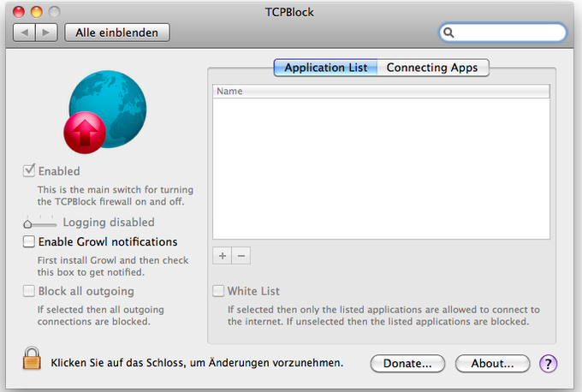Switch to the Connecting Apps tab

[x=433, y=68]
